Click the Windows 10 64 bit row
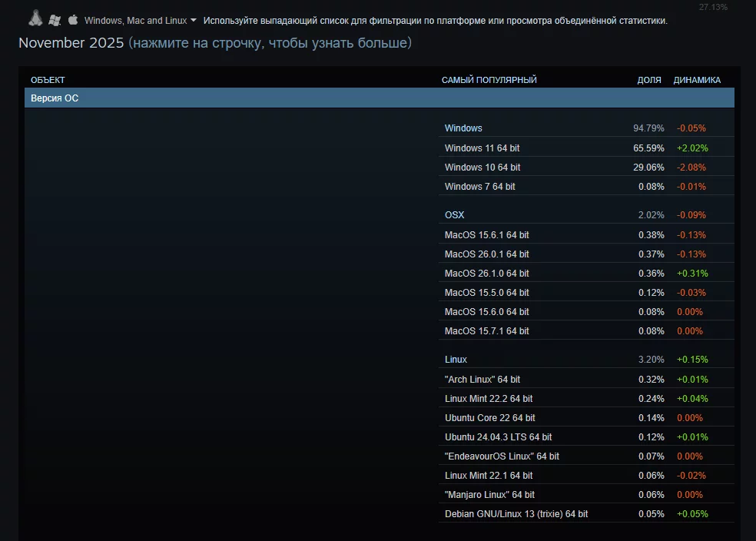Screen dimensions: 756x541 tap(482, 168)
